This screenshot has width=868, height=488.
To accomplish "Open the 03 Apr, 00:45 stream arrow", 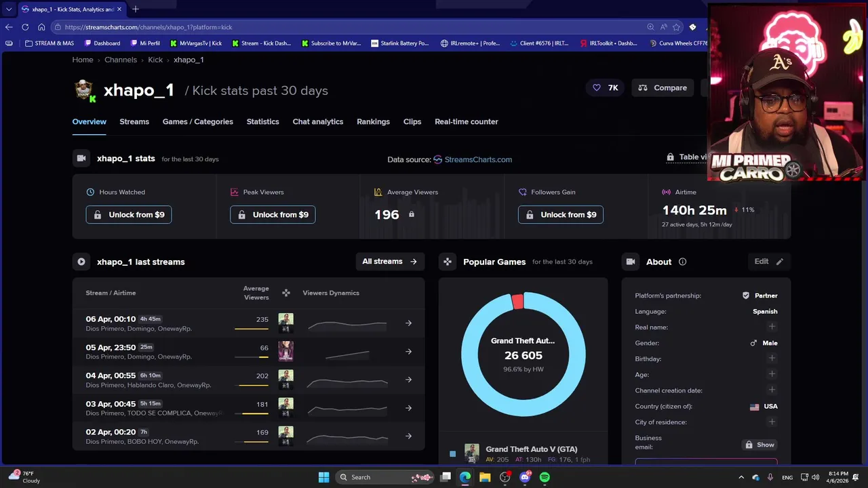I will [408, 408].
